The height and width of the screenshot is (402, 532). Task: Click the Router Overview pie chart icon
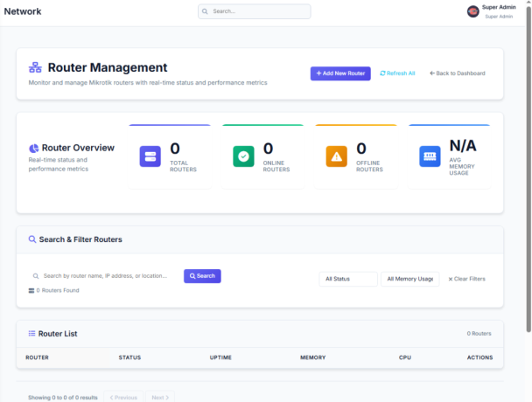pos(33,148)
